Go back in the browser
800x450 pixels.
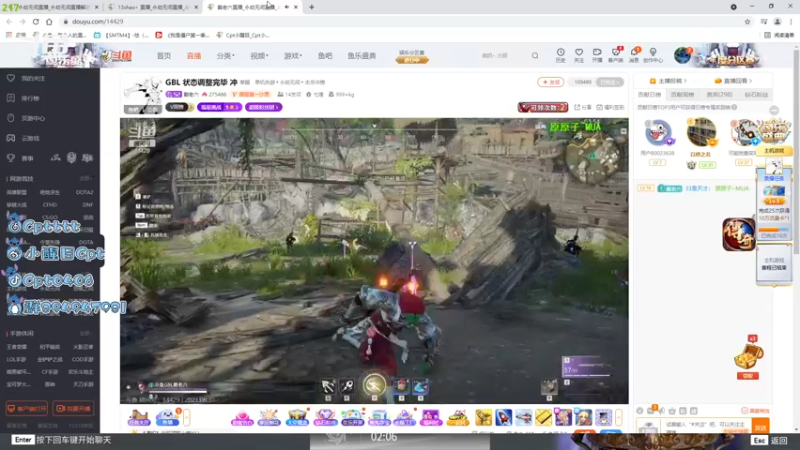tap(9, 21)
